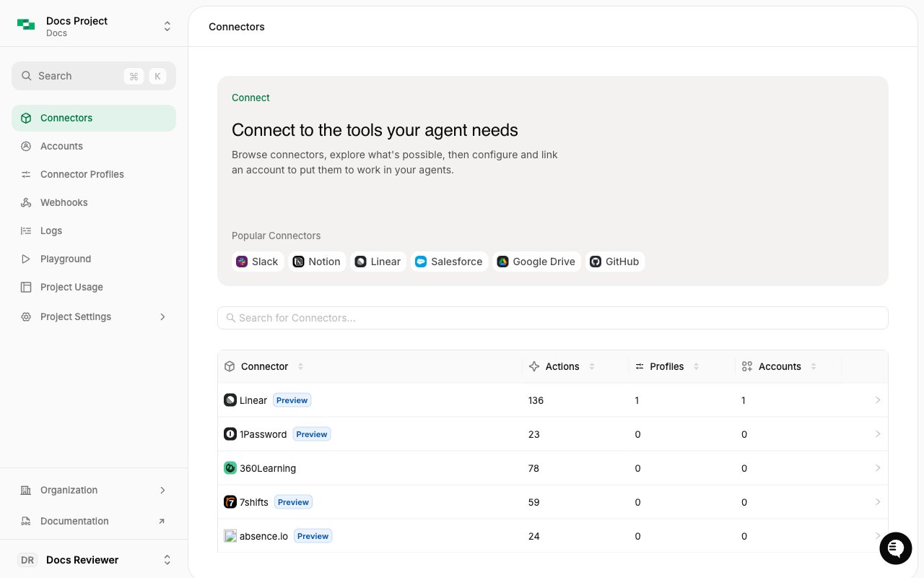Sort the table by Accounts column

(814, 366)
